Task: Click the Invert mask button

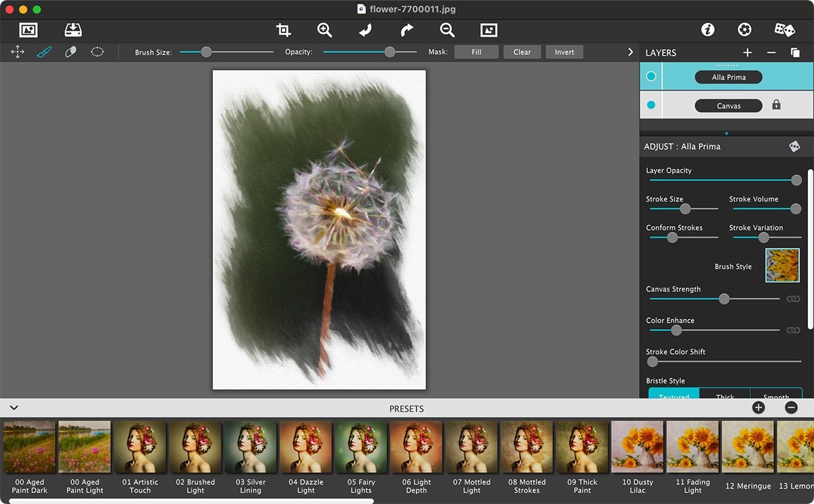Action: click(x=564, y=51)
